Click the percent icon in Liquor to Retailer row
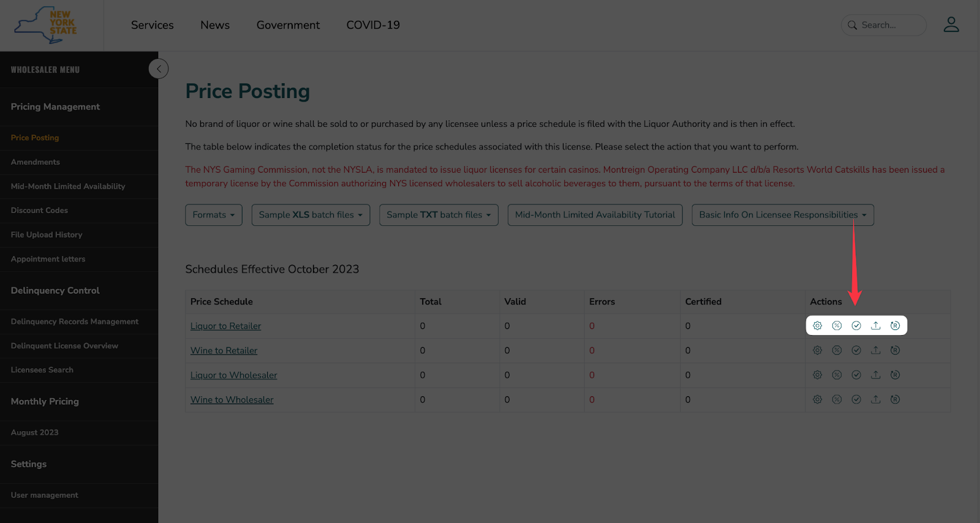The image size is (980, 523). click(x=837, y=326)
